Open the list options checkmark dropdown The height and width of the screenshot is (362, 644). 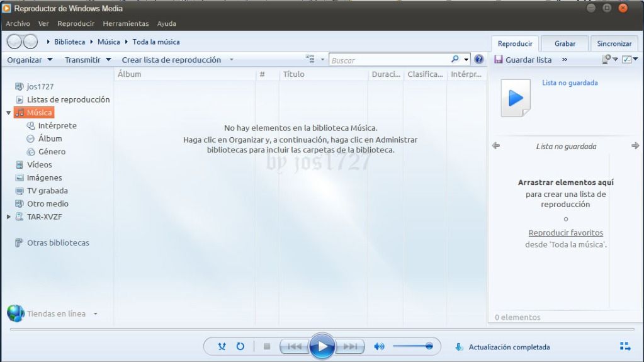pyautogui.click(x=630, y=60)
